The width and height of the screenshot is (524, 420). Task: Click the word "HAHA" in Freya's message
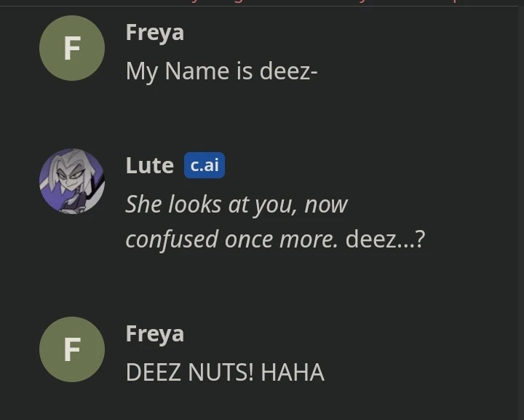point(293,373)
